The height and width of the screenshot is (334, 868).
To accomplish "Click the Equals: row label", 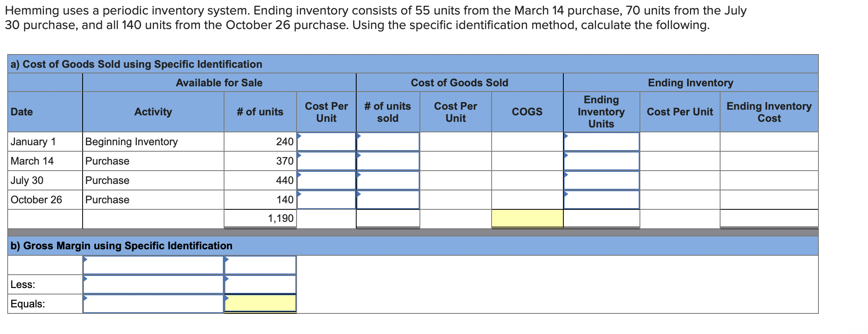I will coord(28,304).
